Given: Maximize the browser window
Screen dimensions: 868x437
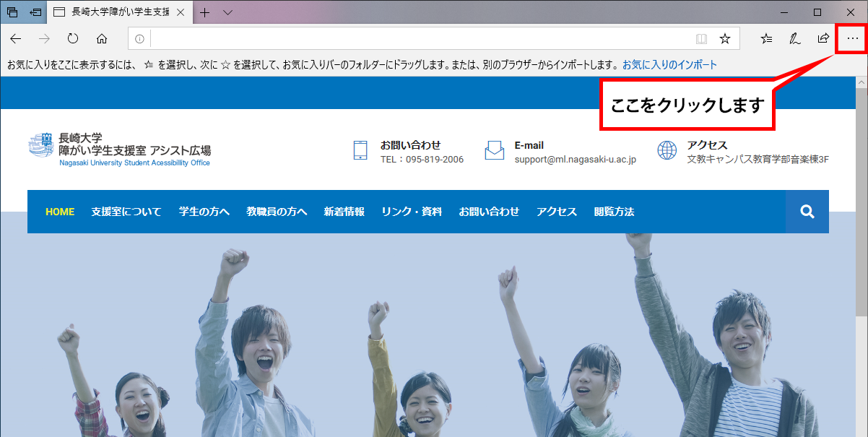Looking at the screenshot, I should click(x=817, y=12).
